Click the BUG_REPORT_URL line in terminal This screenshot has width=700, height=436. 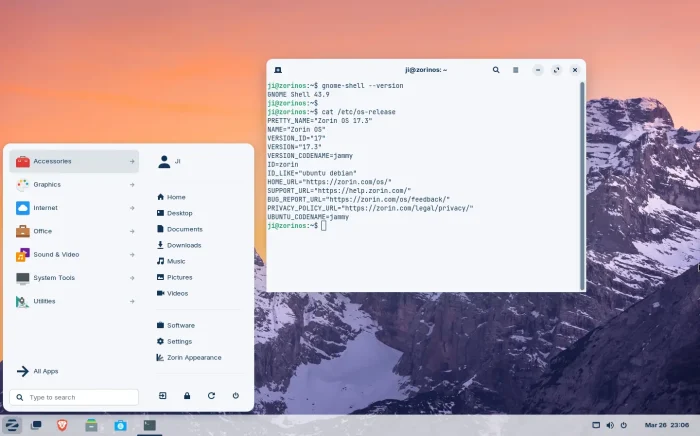358,199
